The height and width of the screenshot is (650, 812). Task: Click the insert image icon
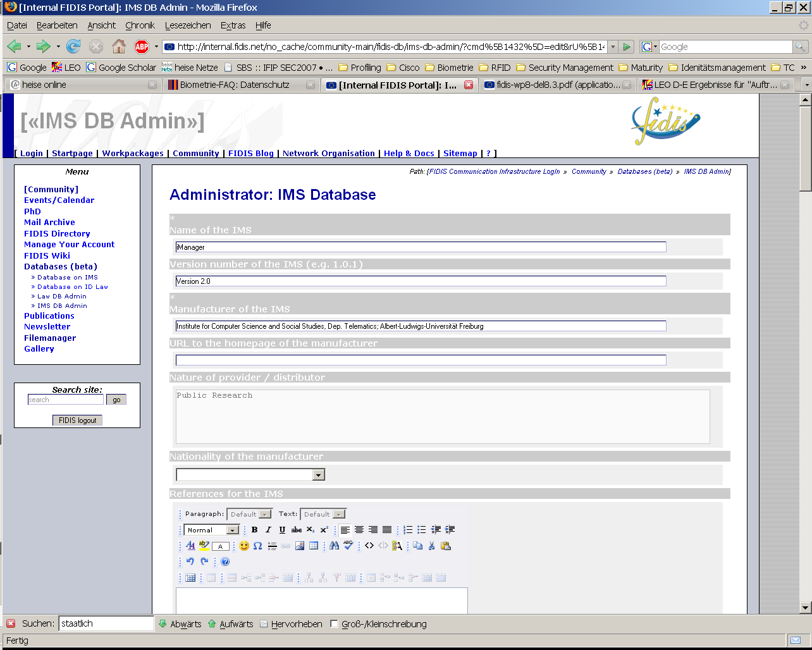tap(300, 546)
